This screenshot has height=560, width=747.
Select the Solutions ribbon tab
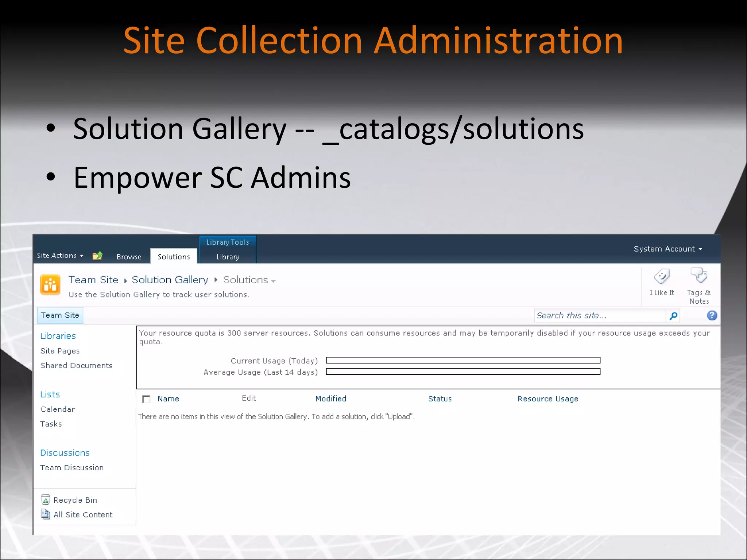point(174,256)
